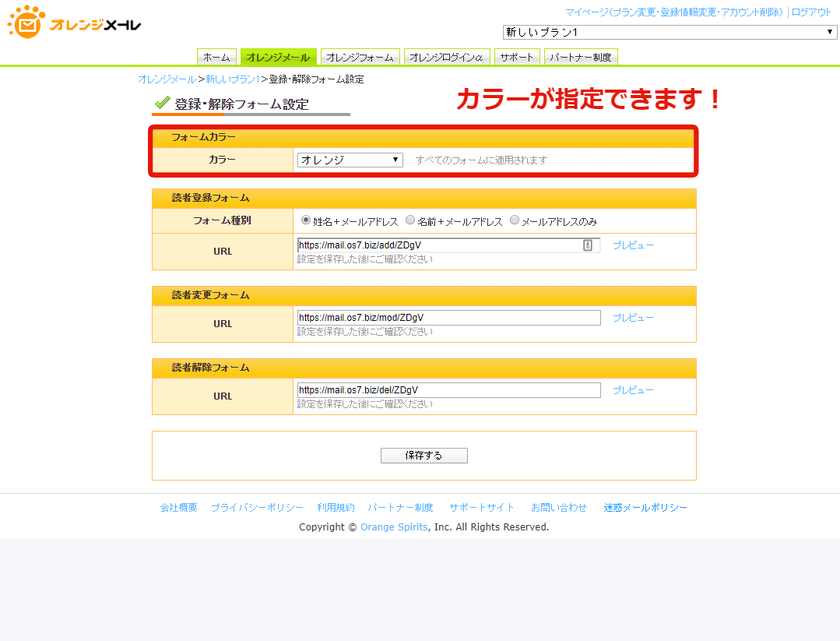Open the オレンジフォーム tab
The image size is (840, 641).
(360, 57)
